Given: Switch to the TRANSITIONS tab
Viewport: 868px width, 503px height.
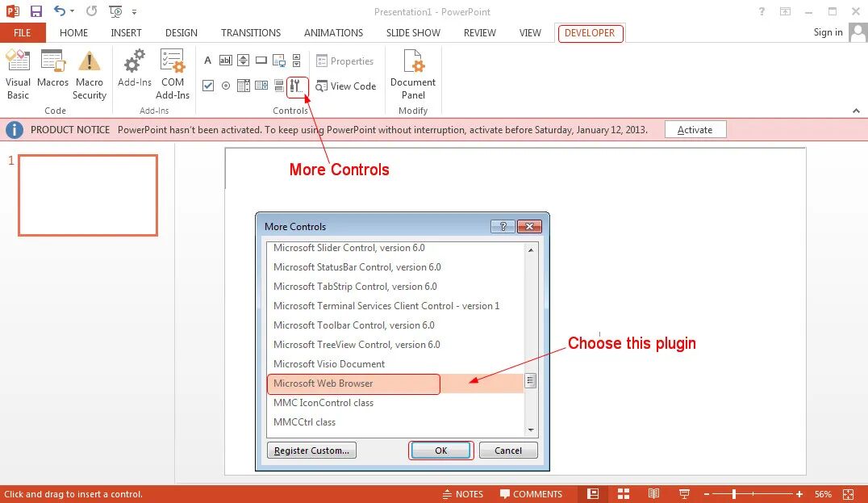Looking at the screenshot, I should coord(251,32).
